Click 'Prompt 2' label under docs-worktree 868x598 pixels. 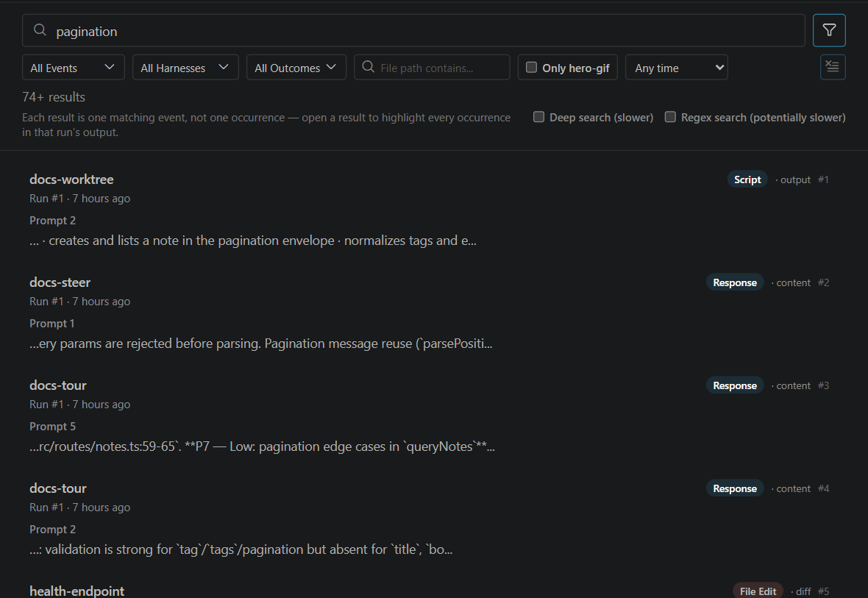coord(52,221)
